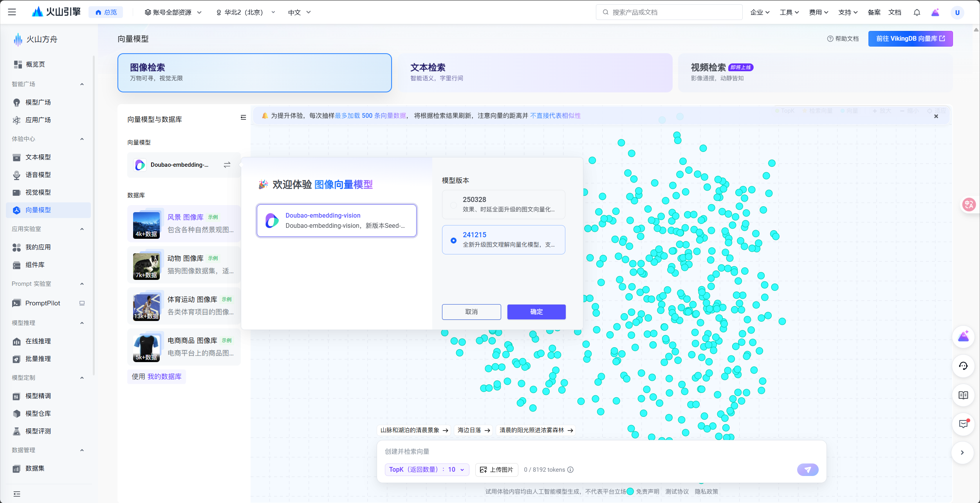Click the 前往 VikingDB 向量库 button
980x503 pixels.
coord(910,39)
